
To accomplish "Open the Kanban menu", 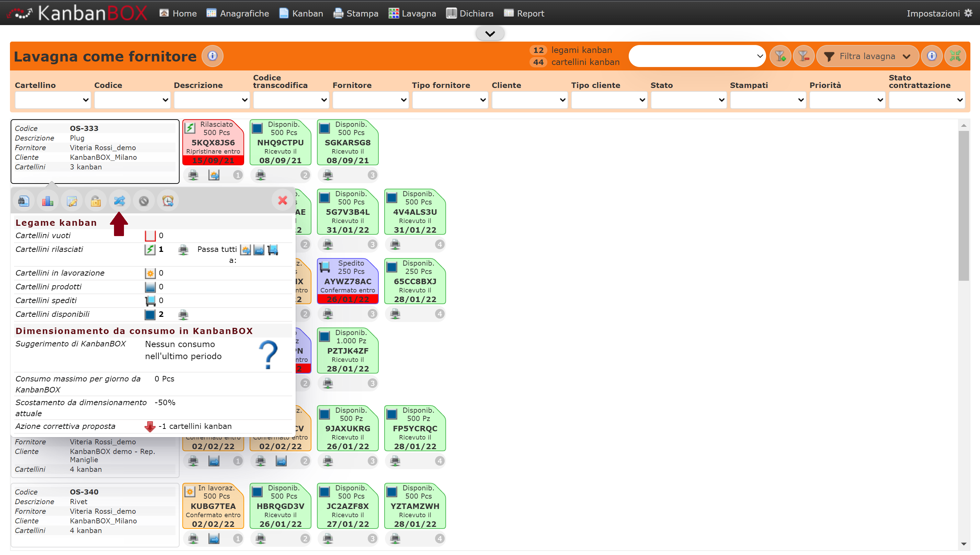I will (x=301, y=13).
